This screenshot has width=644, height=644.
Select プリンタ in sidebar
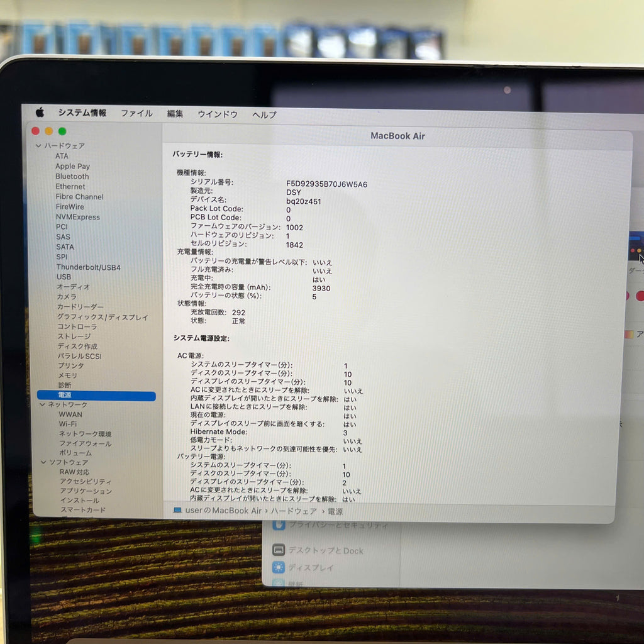pos(70,365)
